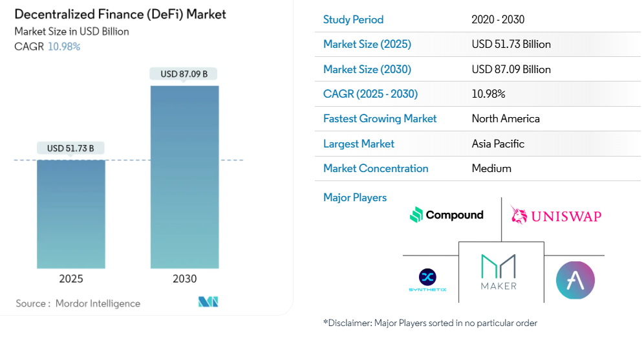Click the Fastest Growing Market label
The image size is (644, 339).
[x=380, y=119]
